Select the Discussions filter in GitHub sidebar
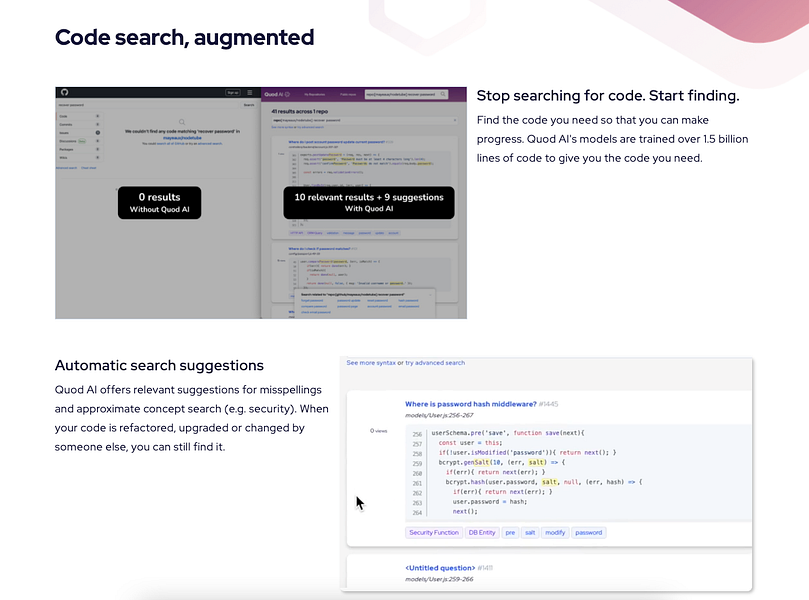 point(78,141)
